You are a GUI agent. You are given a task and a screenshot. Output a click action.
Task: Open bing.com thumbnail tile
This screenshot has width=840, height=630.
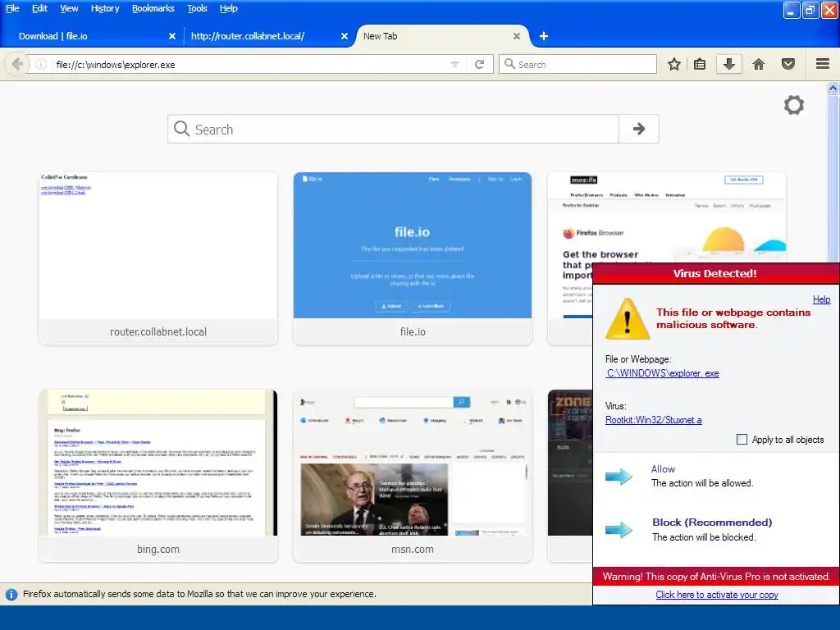coord(158,476)
